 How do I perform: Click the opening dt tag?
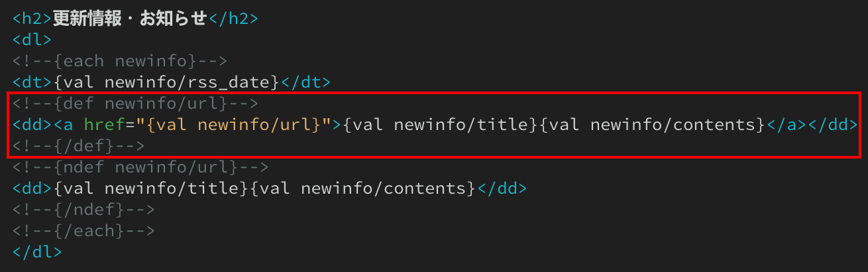[32, 82]
